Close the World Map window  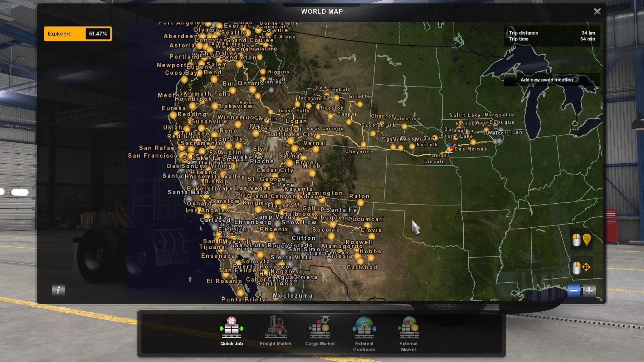point(597,11)
